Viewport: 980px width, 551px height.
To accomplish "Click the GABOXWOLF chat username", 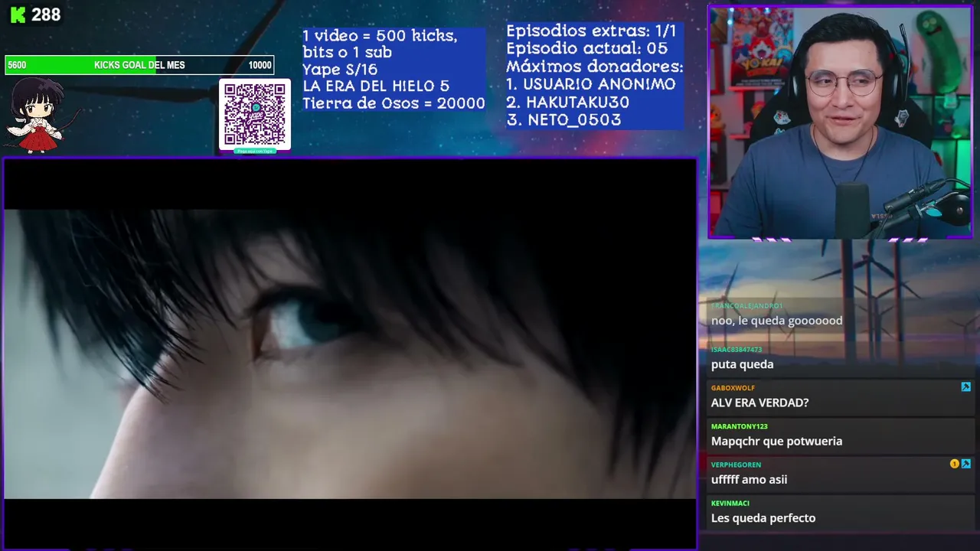I will (x=733, y=388).
